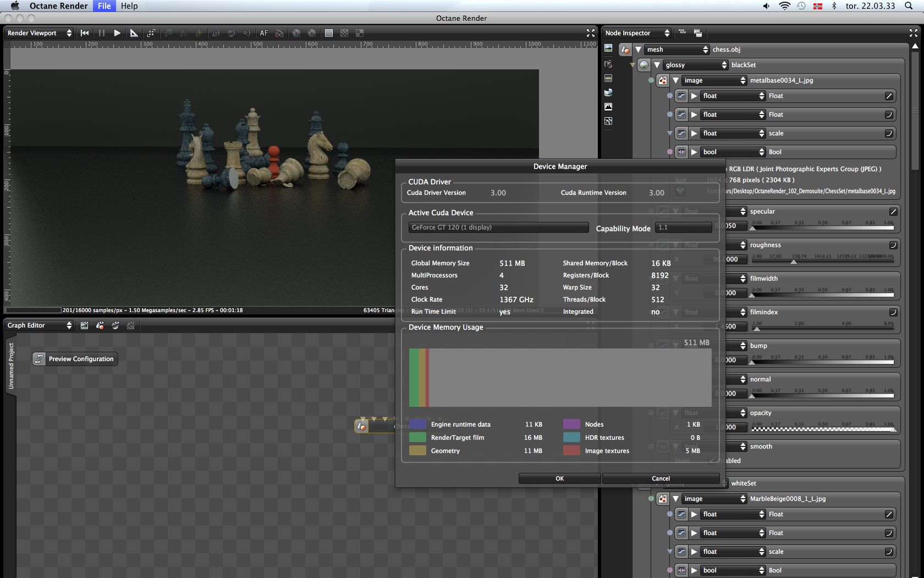924x578 pixels.
Task: Collapse the chess.obj mesh node
Action: coord(638,50)
